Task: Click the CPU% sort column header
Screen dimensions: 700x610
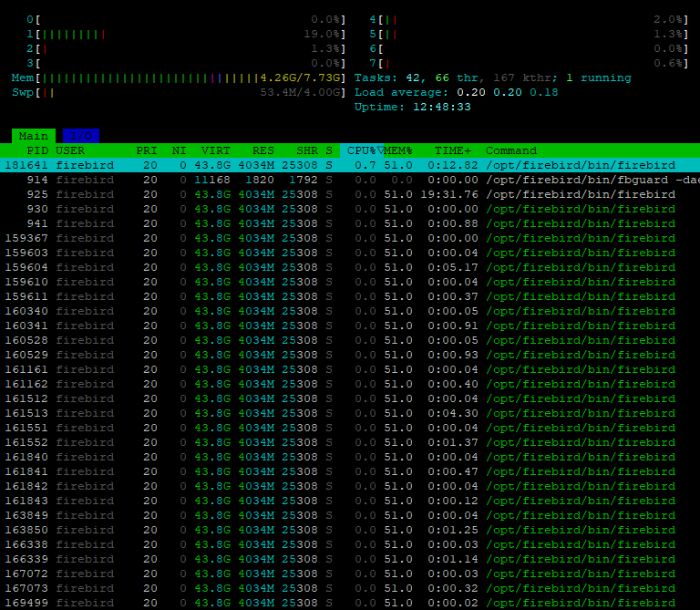Action: [362, 150]
